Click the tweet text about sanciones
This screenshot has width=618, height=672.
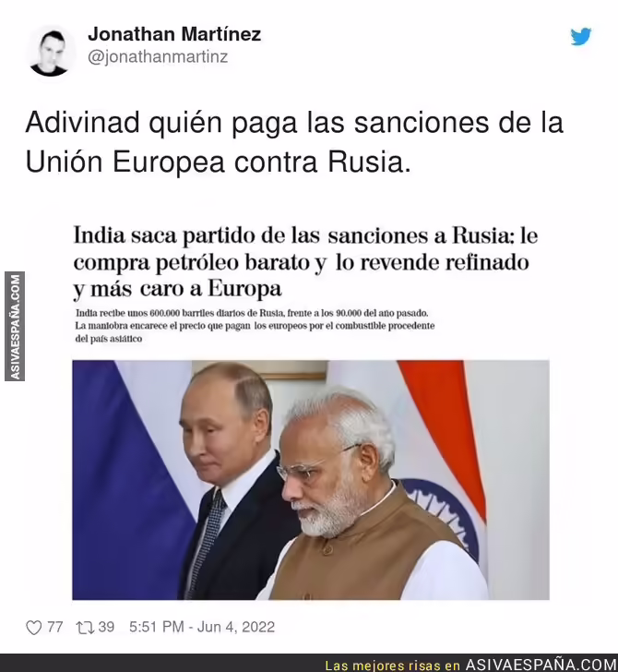[294, 142]
